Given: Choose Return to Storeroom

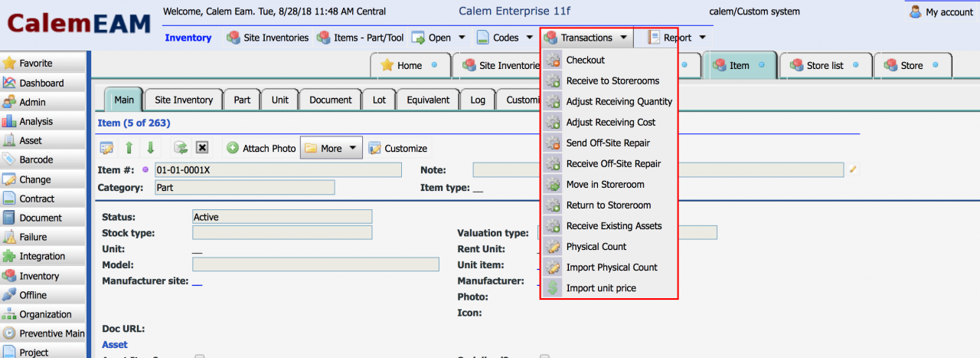Looking at the screenshot, I should pyautogui.click(x=609, y=205).
